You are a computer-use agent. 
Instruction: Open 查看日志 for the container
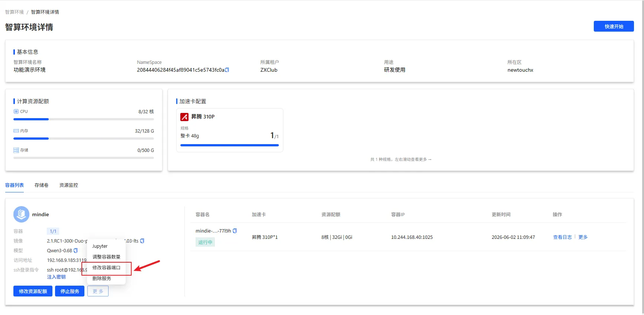562,237
